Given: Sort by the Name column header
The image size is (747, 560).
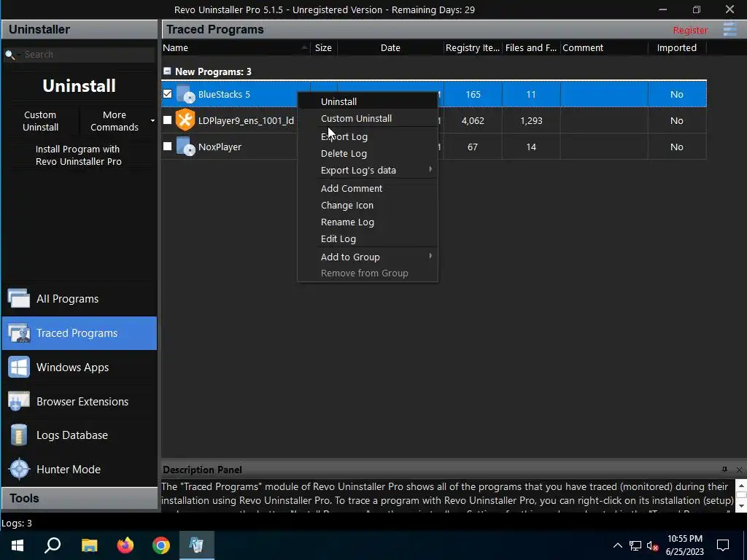Looking at the screenshot, I should (x=236, y=47).
